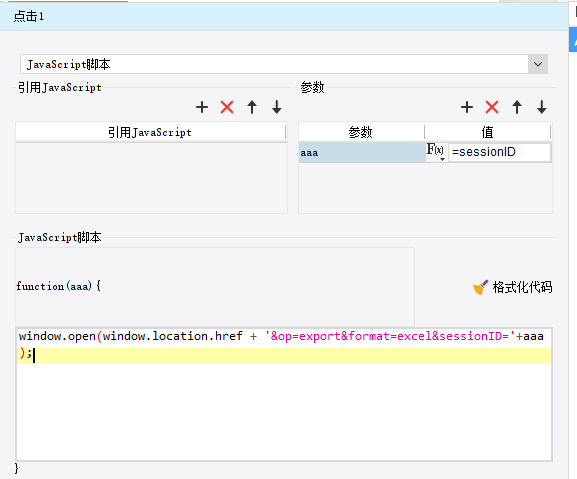Remove the selected parameter with red X

point(492,107)
